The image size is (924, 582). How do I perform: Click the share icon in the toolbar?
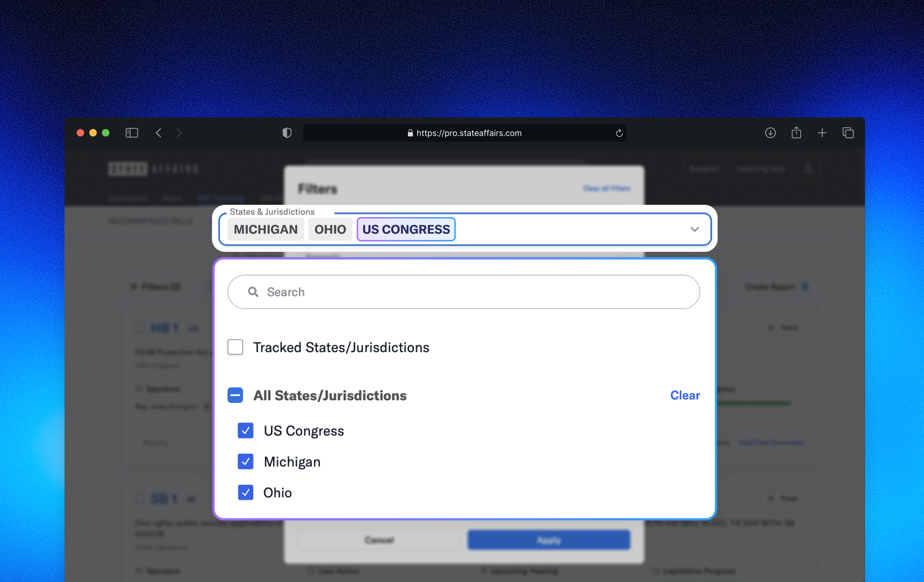(x=796, y=132)
